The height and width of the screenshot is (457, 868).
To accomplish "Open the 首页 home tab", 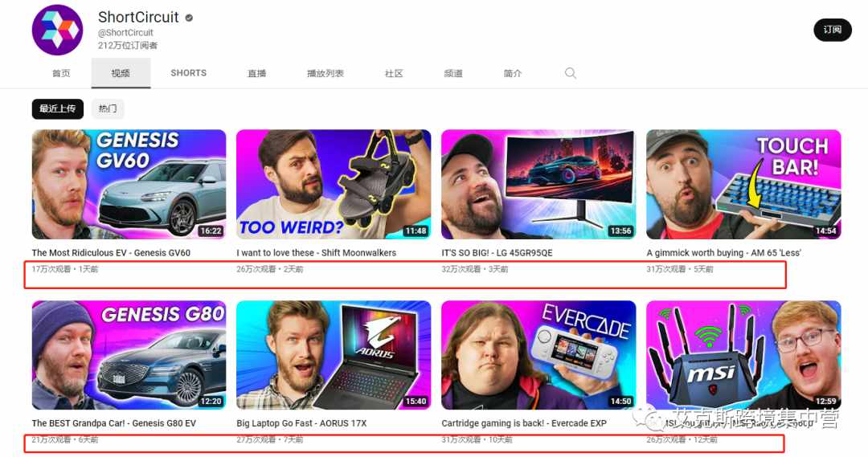I will (x=61, y=73).
